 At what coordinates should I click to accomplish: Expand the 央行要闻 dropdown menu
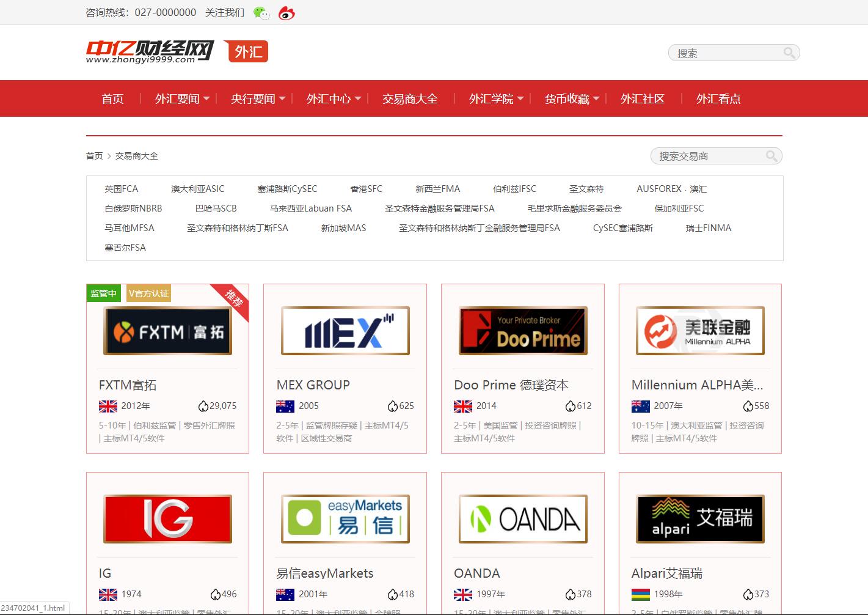258,99
